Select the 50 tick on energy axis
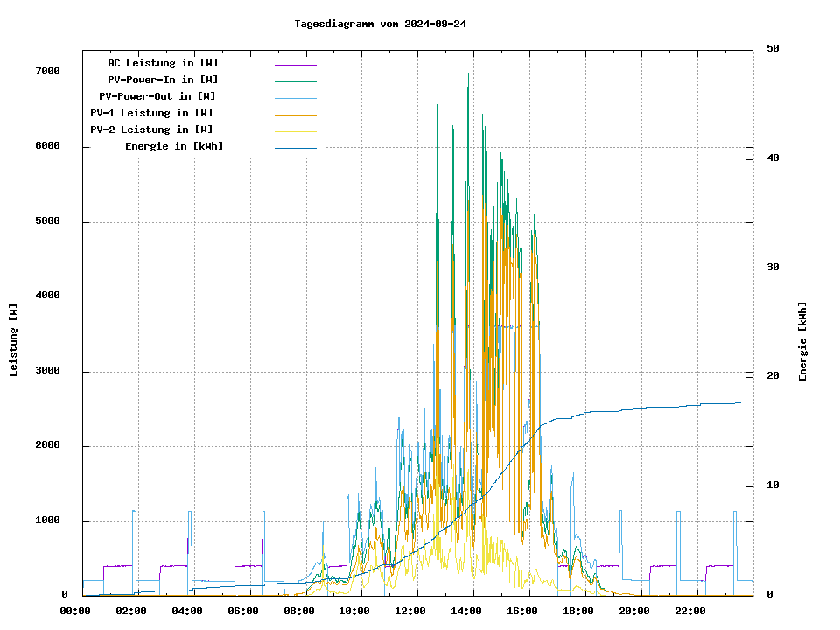Screen dimensions: 840x630 [773, 49]
